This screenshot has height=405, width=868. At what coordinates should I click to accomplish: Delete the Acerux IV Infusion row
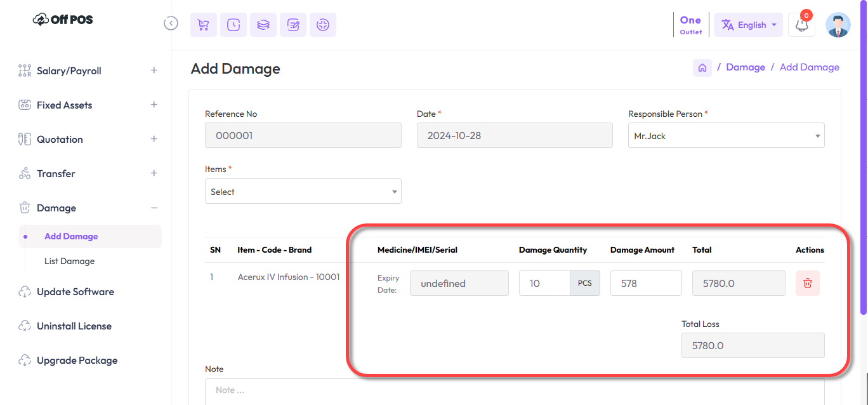click(807, 283)
